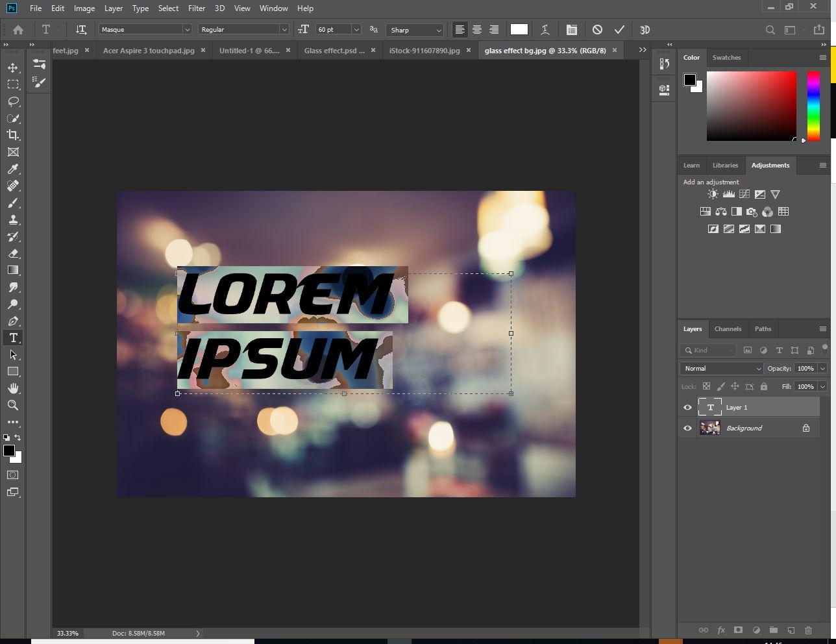
Task: Open the layer Kind filter dropdown
Action: (709, 351)
